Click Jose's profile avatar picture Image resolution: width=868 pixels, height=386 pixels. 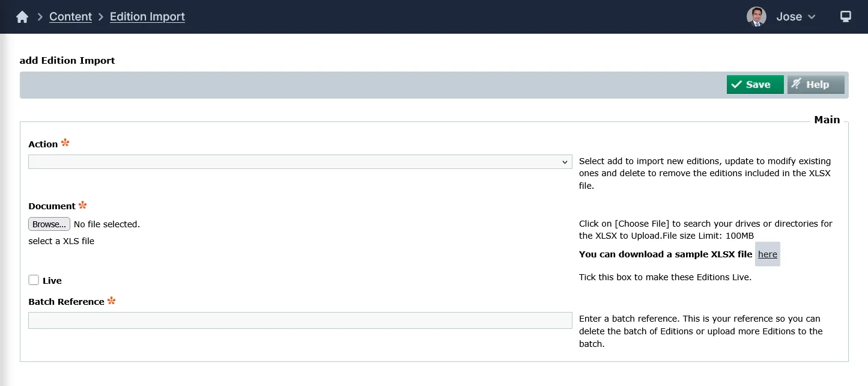pos(756,17)
